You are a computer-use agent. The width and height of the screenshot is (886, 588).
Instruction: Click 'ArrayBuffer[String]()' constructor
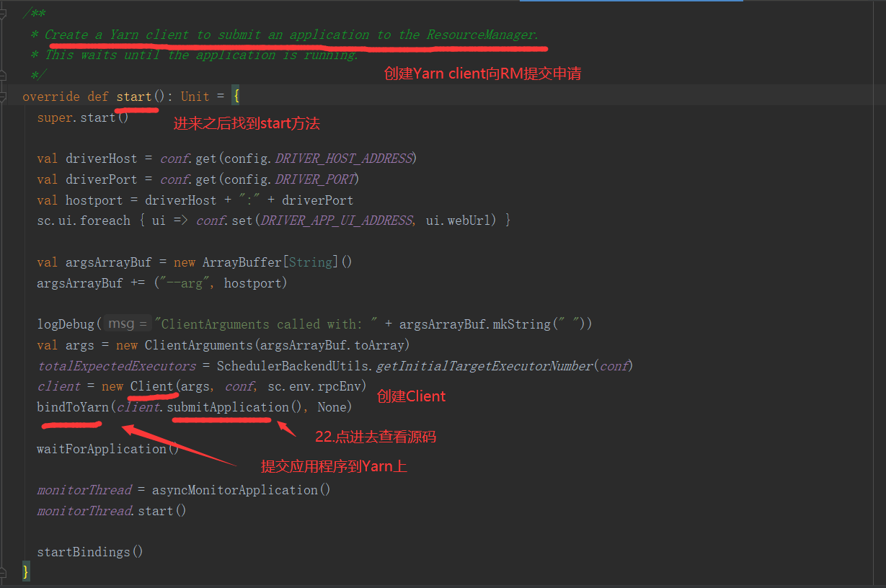[x=278, y=262]
